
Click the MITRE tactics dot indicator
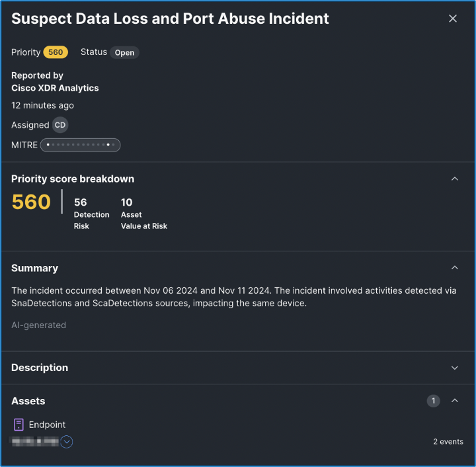[x=80, y=145]
